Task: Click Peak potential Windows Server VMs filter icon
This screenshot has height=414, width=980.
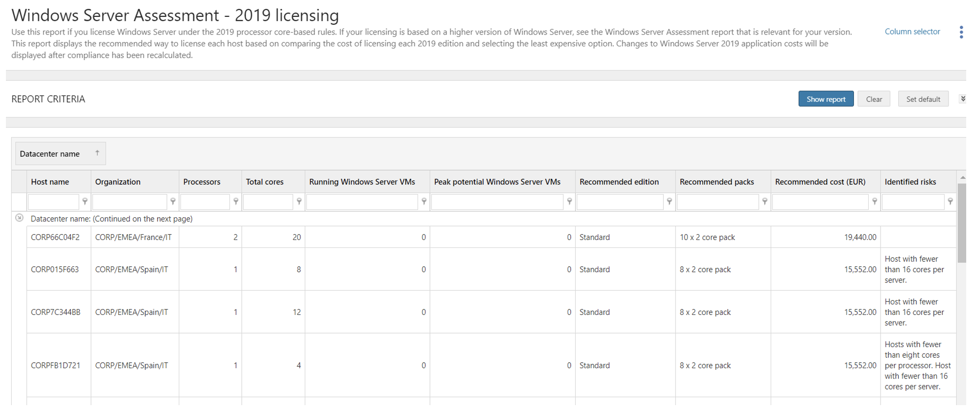Action: point(569,202)
